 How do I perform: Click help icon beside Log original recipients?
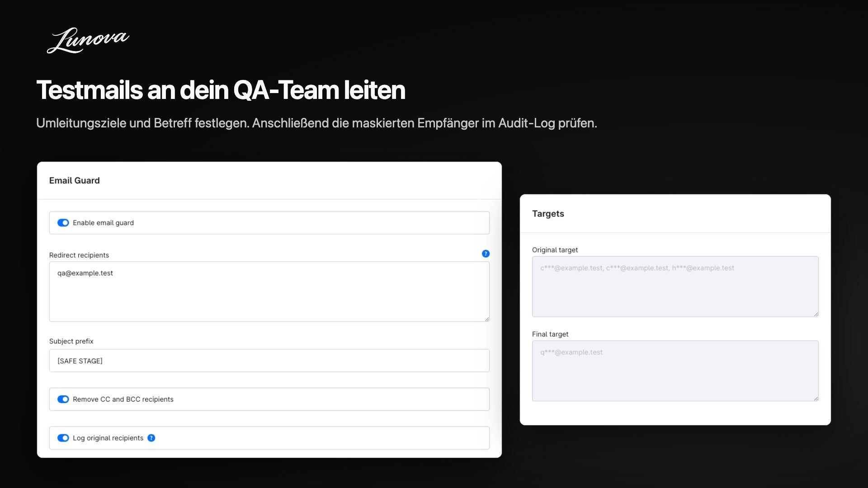tap(151, 438)
